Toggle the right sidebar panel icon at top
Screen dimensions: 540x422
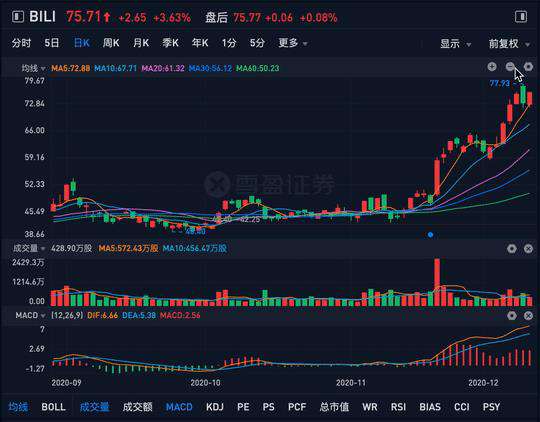coord(521,17)
